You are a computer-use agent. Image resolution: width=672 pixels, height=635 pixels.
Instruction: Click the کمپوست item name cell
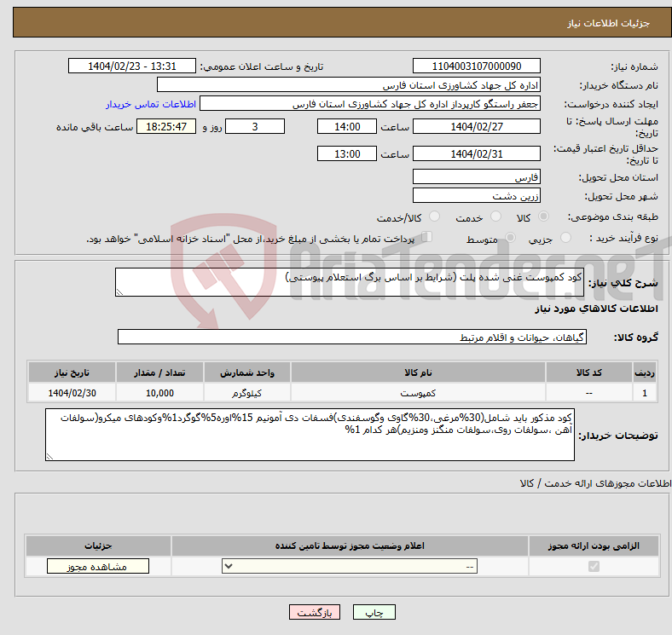[418, 392]
